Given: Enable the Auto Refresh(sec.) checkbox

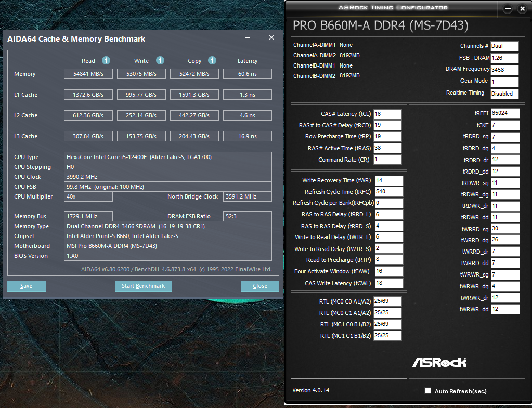Looking at the screenshot, I should [x=428, y=391].
